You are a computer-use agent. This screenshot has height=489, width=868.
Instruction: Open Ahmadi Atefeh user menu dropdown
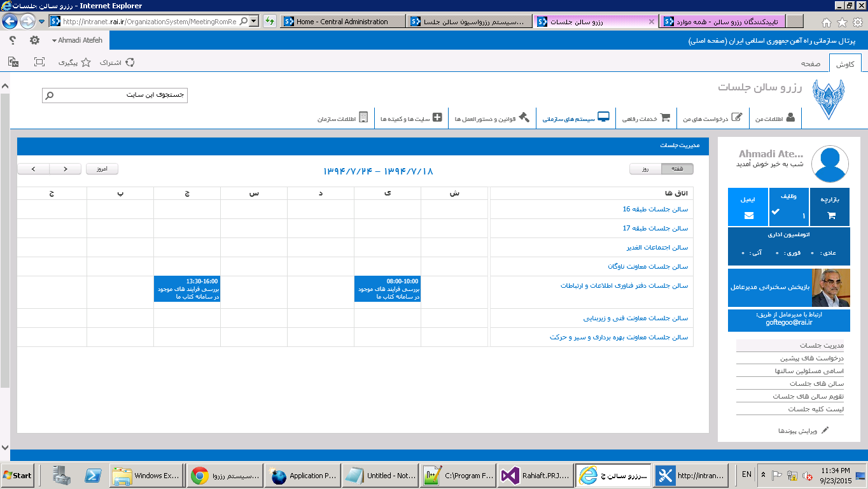(x=77, y=40)
